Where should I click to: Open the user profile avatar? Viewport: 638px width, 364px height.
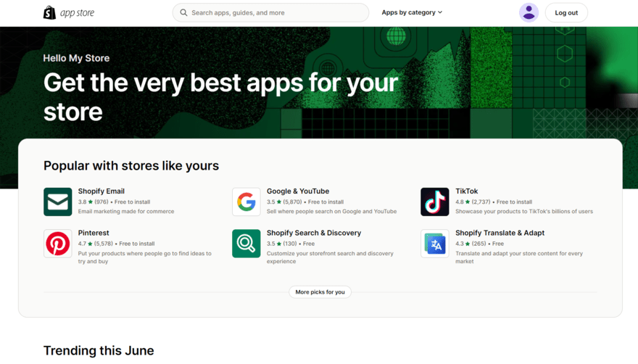[x=529, y=12]
